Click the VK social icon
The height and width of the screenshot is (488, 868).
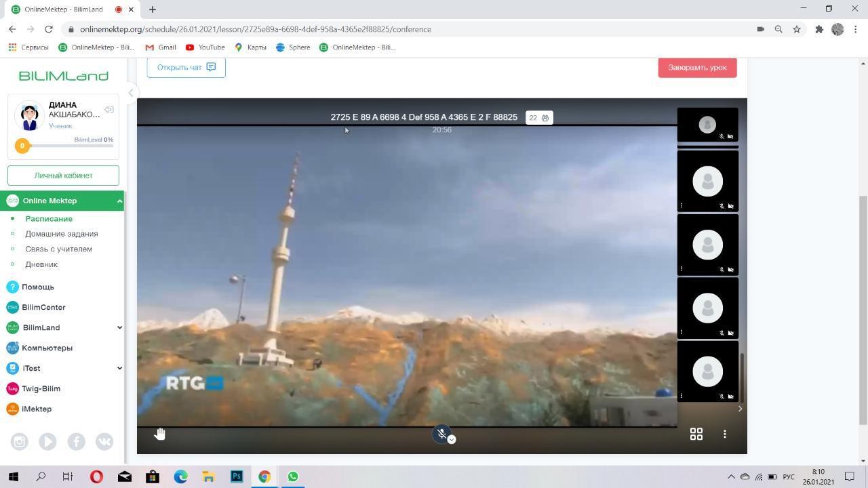point(104,441)
